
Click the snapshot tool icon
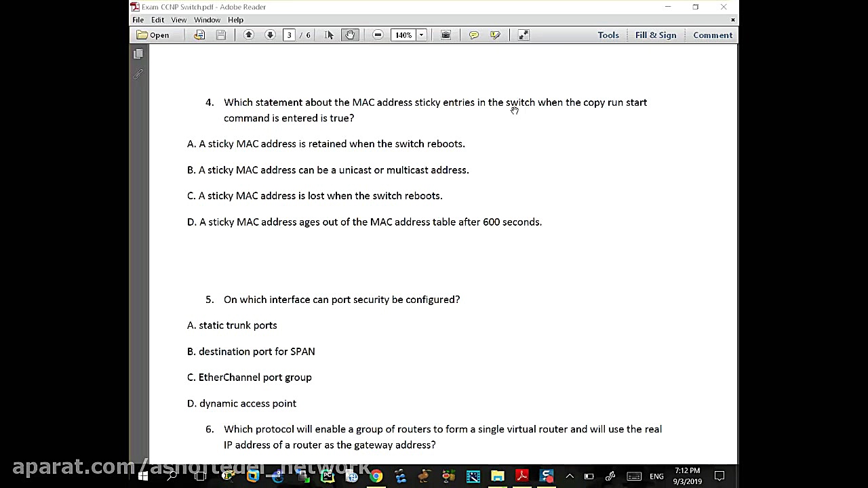pos(446,35)
